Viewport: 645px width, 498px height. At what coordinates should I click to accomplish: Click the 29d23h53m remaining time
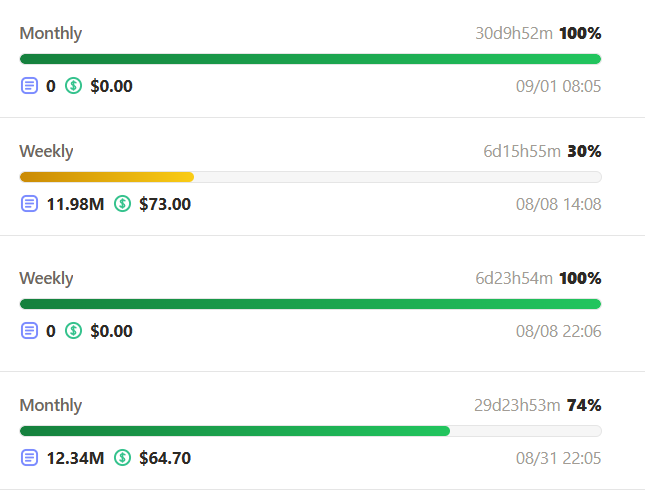[x=517, y=405]
